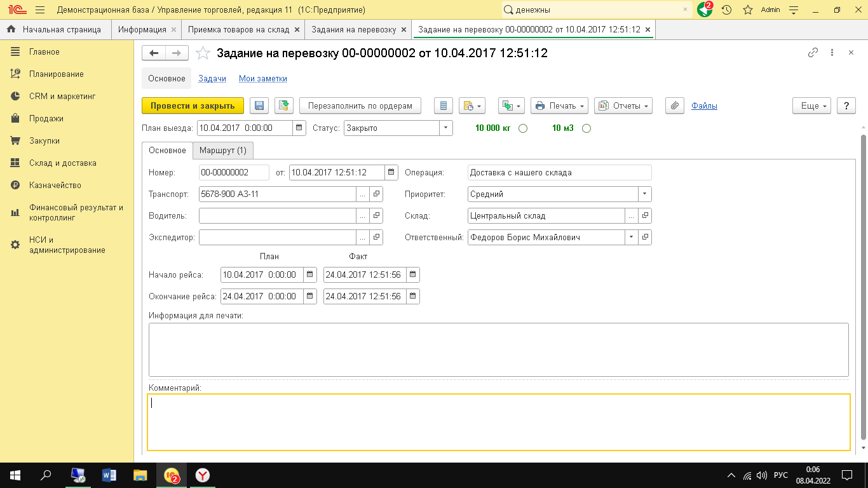Open Склад и доставка section in sidebar
The image size is (868, 488).
[x=62, y=163]
